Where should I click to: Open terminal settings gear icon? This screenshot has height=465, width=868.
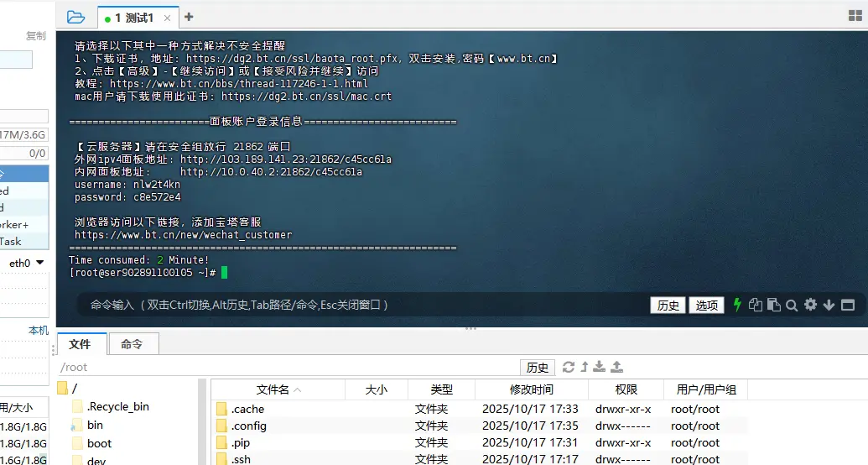(x=810, y=305)
